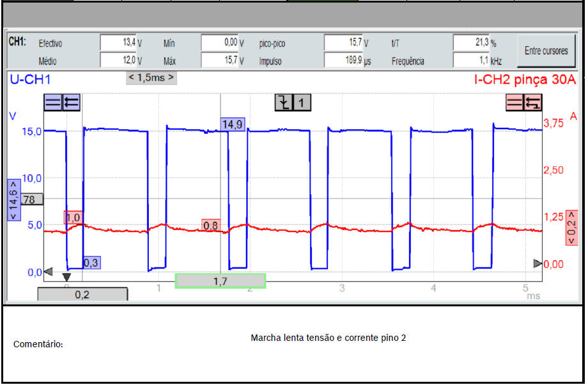This screenshot has height=385, width=588.
Task: Click the I-CH2 pinça 30A label
Action: 525,80
